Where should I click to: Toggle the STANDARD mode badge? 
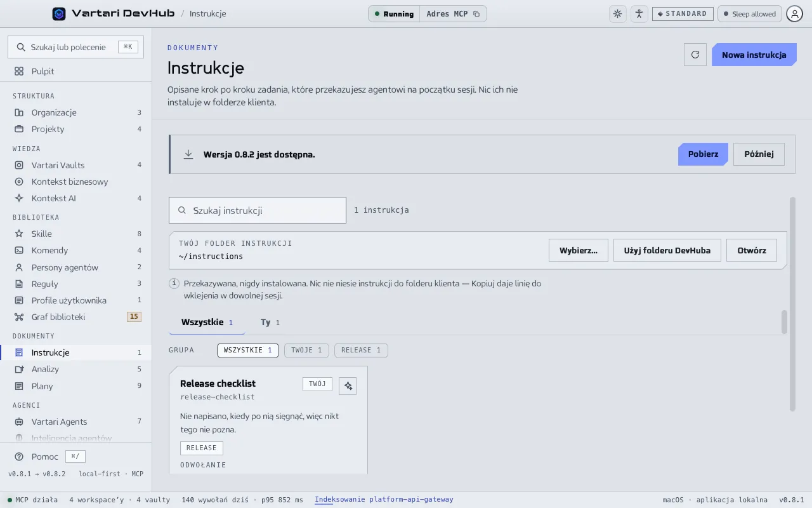683,13
